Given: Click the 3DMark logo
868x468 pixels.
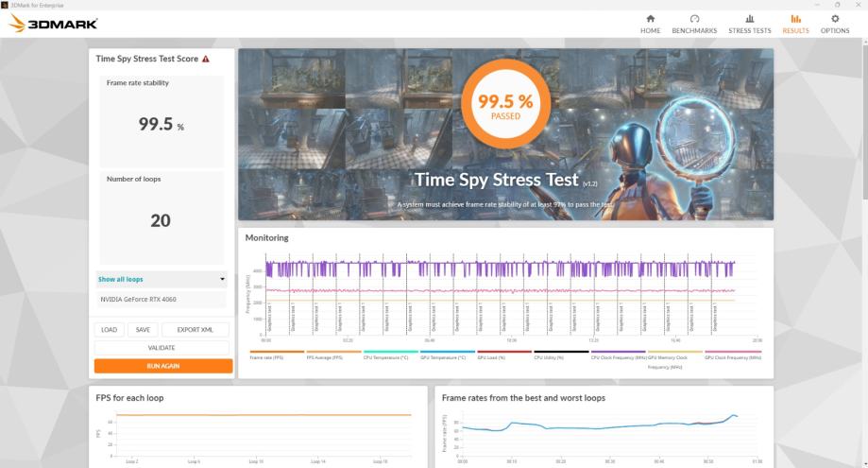Looking at the screenshot, I should pos(53,24).
